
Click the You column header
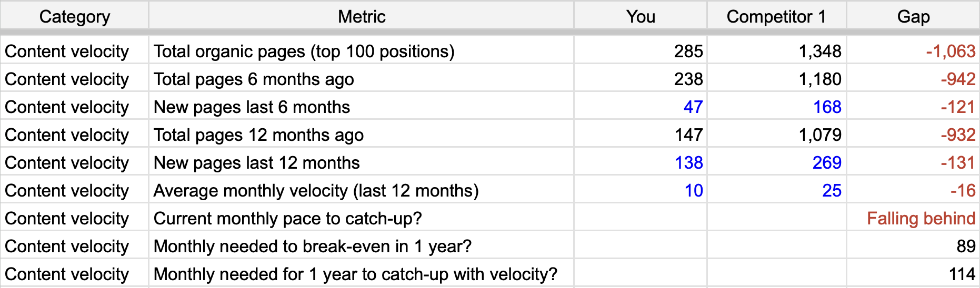coord(640,17)
